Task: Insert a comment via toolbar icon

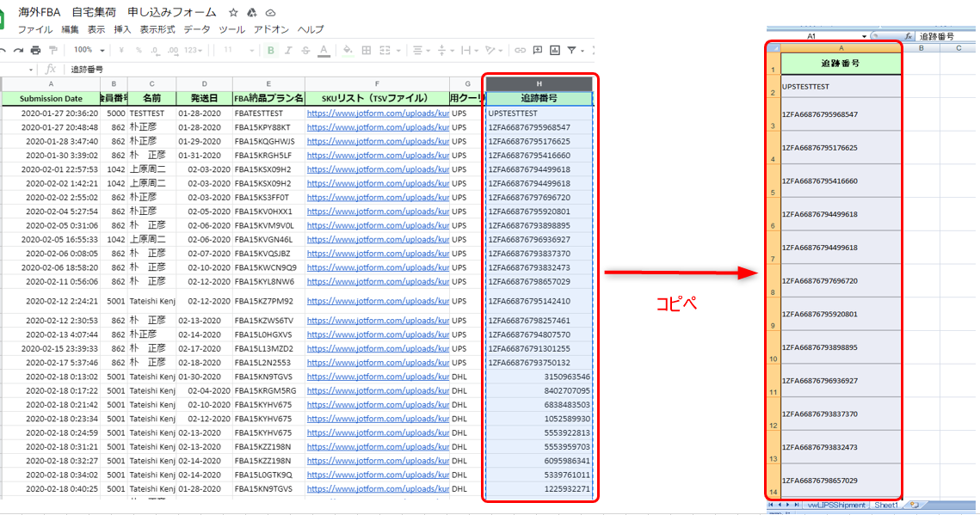Action: click(538, 51)
